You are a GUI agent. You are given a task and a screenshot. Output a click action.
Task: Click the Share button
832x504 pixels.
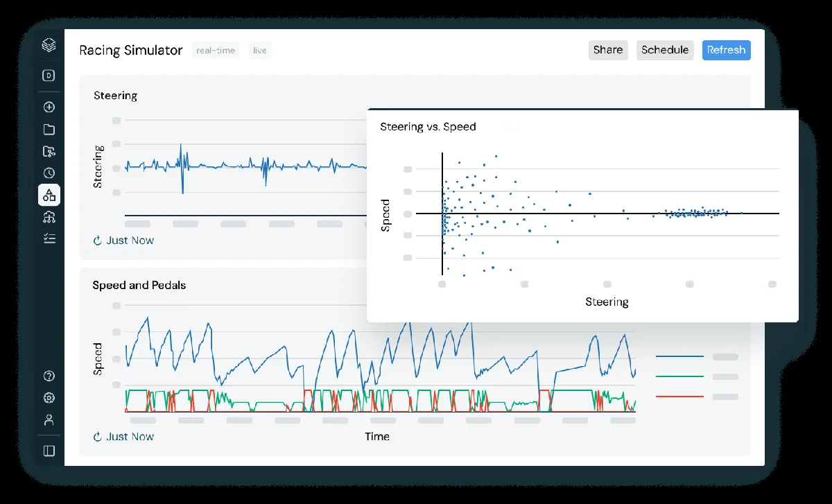(608, 50)
